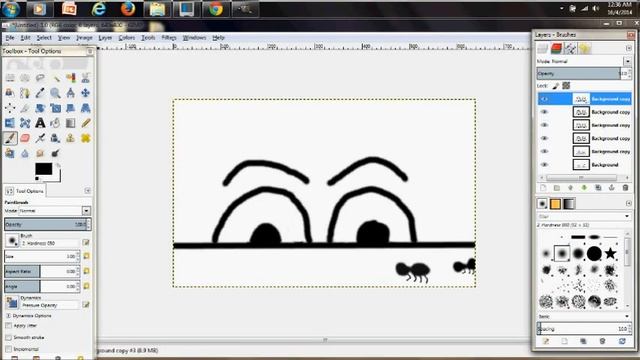Switch to the Patterns tab
Image resolution: width=640 pixels, height=360 pixels.
tap(556, 203)
